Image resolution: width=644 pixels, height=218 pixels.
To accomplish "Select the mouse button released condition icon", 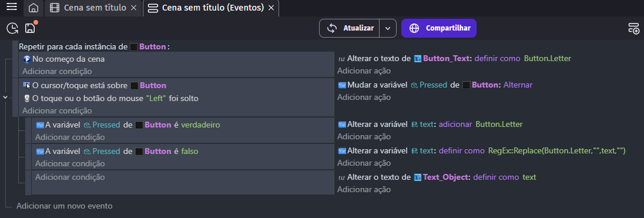I will coord(27,99).
